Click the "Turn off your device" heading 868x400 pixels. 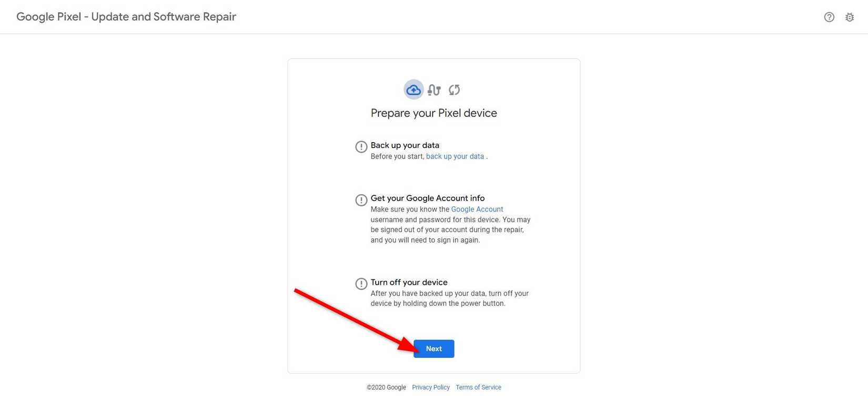tap(409, 283)
